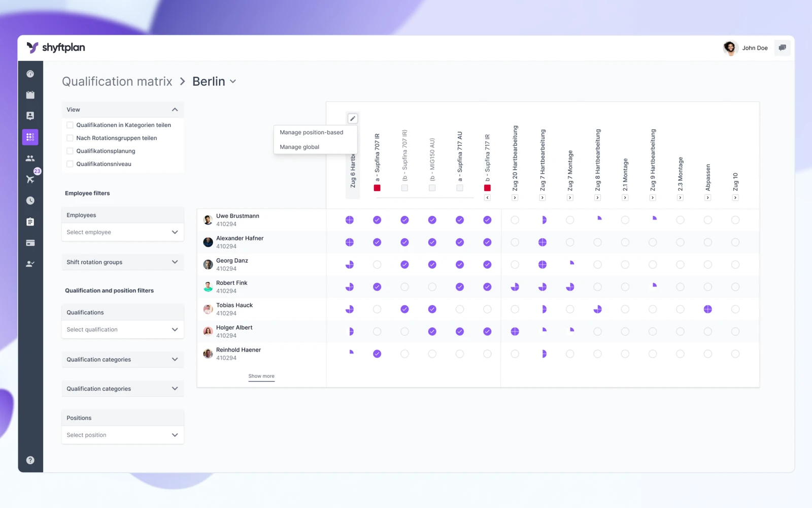Open the Berlin location dropdown
The height and width of the screenshot is (508, 812).
click(x=214, y=81)
